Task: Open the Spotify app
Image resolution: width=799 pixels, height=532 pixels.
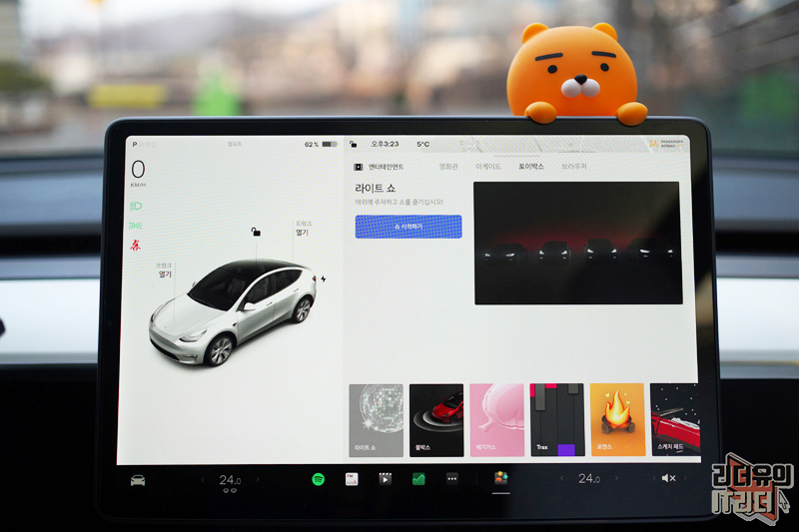Action: pyautogui.click(x=318, y=479)
